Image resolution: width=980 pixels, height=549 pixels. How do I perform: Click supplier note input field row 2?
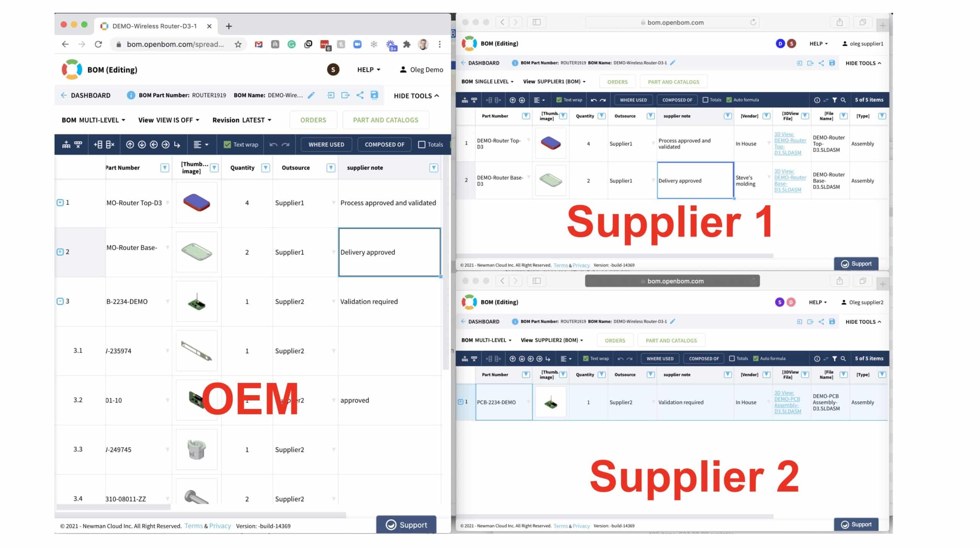point(389,252)
